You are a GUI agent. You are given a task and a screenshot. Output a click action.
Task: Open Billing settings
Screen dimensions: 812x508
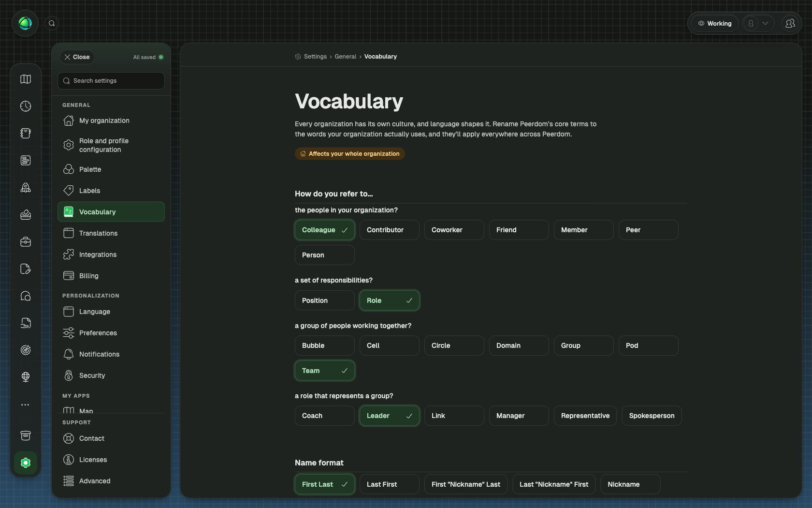pyautogui.click(x=111, y=276)
